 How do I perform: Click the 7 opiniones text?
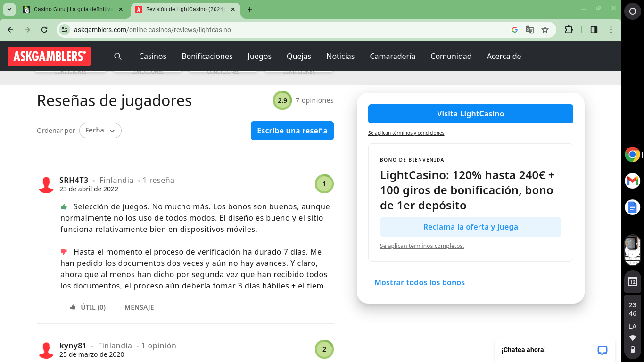314,100
